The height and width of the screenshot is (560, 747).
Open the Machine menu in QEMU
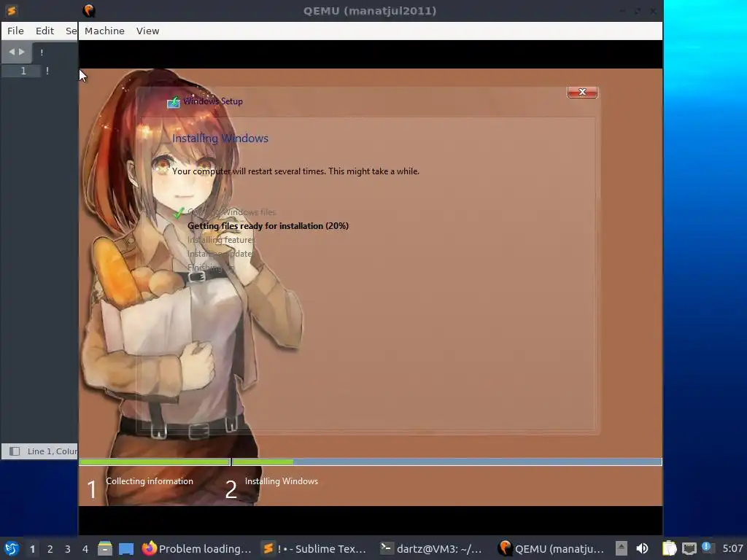pos(104,31)
